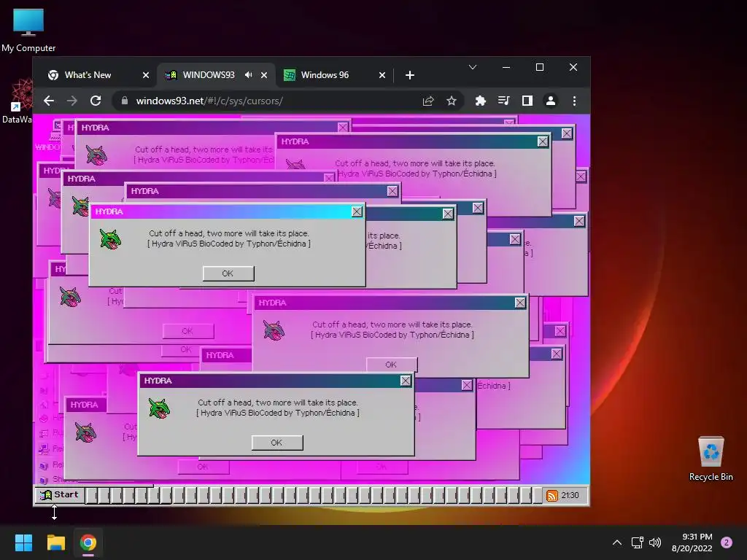The height and width of the screenshot is (560, 747).
Task: Close the bottom HYDRA dialog with green dragon
Action: point(406,381)
